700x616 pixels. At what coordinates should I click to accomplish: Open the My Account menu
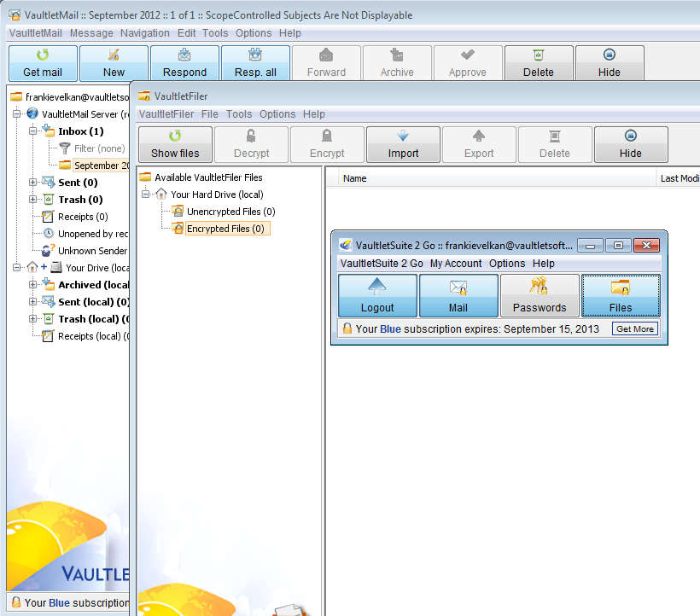[455, 264]
